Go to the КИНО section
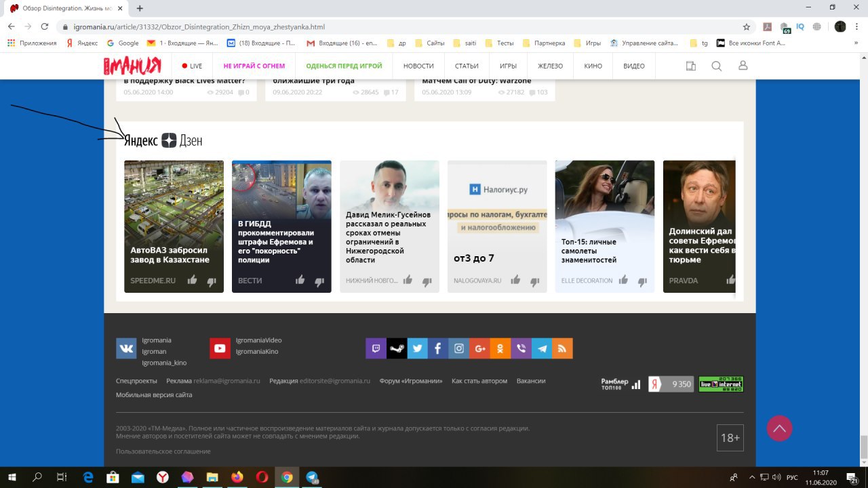The height and width of the screenshot is (488, 868). click(x=593, y=66)
